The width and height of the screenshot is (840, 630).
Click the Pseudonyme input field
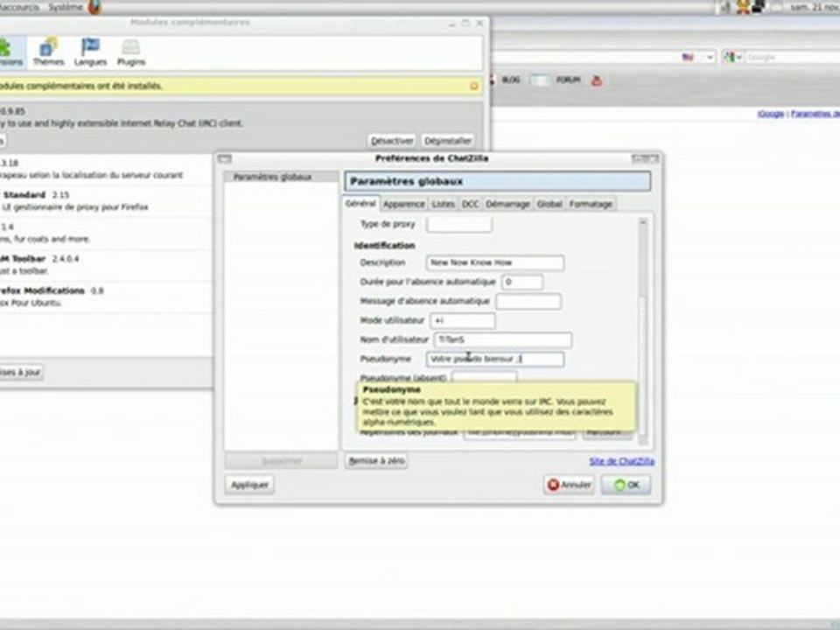[495, 359]
